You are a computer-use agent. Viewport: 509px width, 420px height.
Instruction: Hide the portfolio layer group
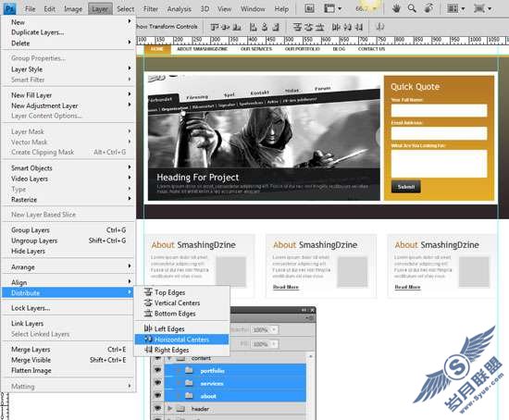(158, 370)
